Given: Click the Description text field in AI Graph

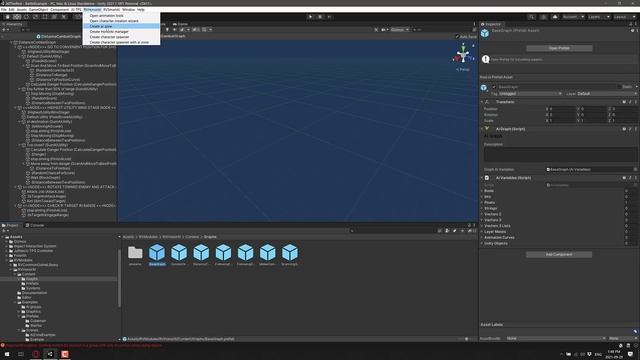Looking at the screenshot, I should click(560, 155).
